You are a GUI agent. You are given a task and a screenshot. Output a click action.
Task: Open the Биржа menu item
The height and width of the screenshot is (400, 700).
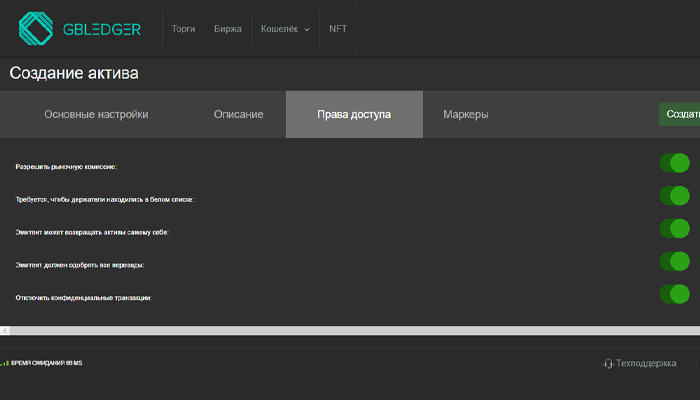pos(228,29)
